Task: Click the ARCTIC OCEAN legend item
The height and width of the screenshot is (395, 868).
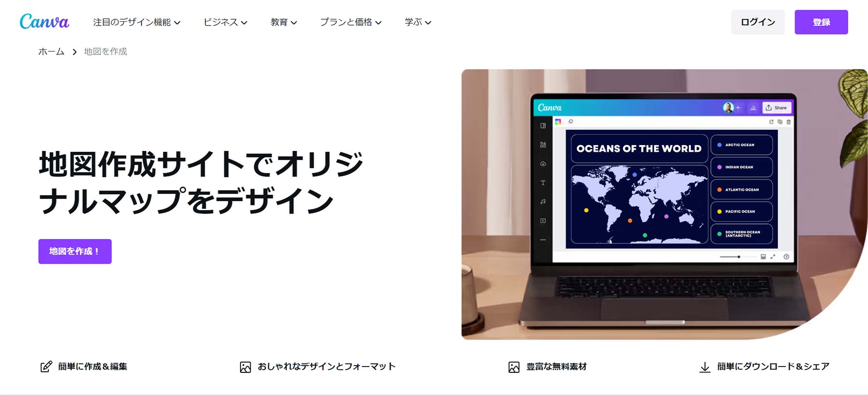Action: pyautogui.click(x=742, y=145)
